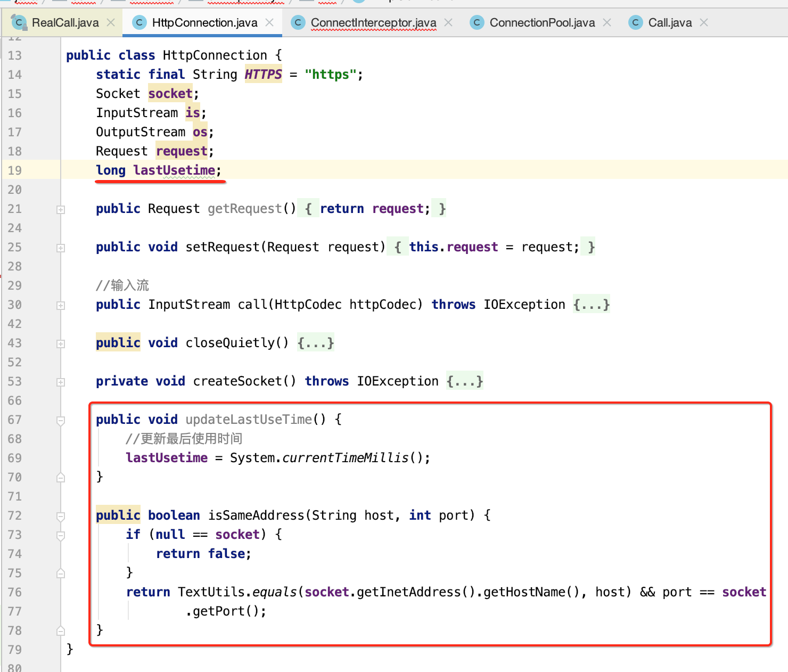Click the lastUsetime field declaration
Screen dimensions: 788x672
174,170
